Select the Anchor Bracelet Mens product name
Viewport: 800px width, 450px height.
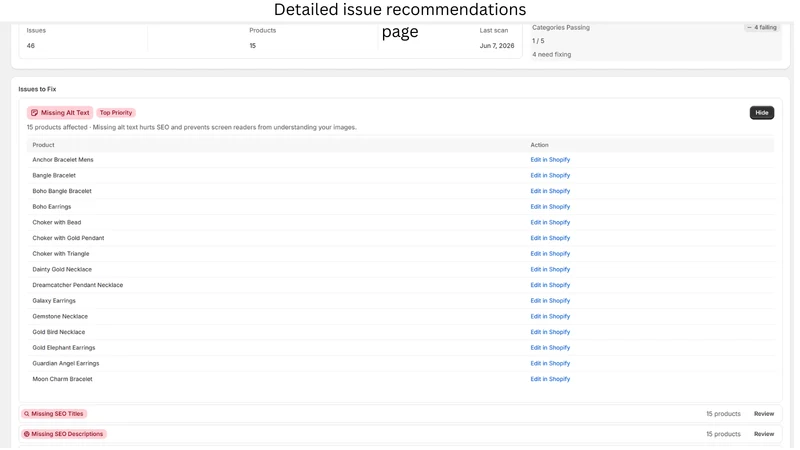pyautogui.click(x=63, y=160)
